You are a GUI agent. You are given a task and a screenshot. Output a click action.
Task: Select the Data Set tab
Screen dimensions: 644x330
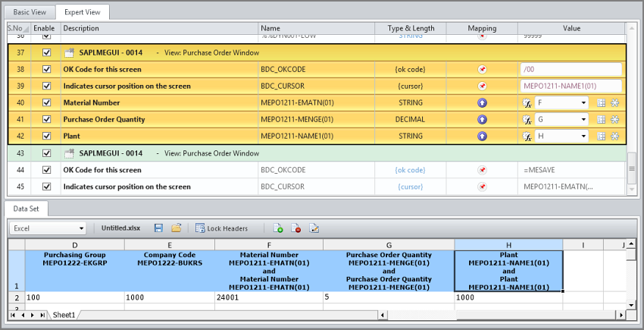pos(26,209)
